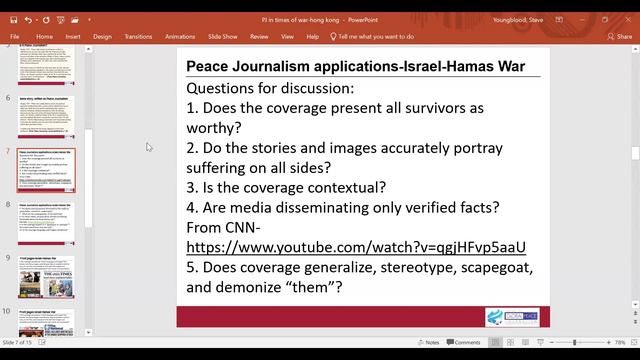Screen dimensions: 640x360
Task: Open the CNN YouTube link on the slide
Action: [356, 247]
